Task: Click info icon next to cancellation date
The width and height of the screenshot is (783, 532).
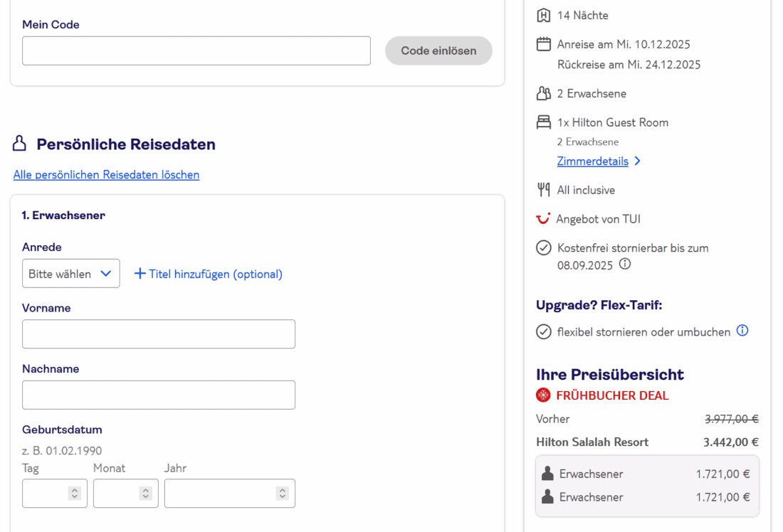Action: (625, 264)
